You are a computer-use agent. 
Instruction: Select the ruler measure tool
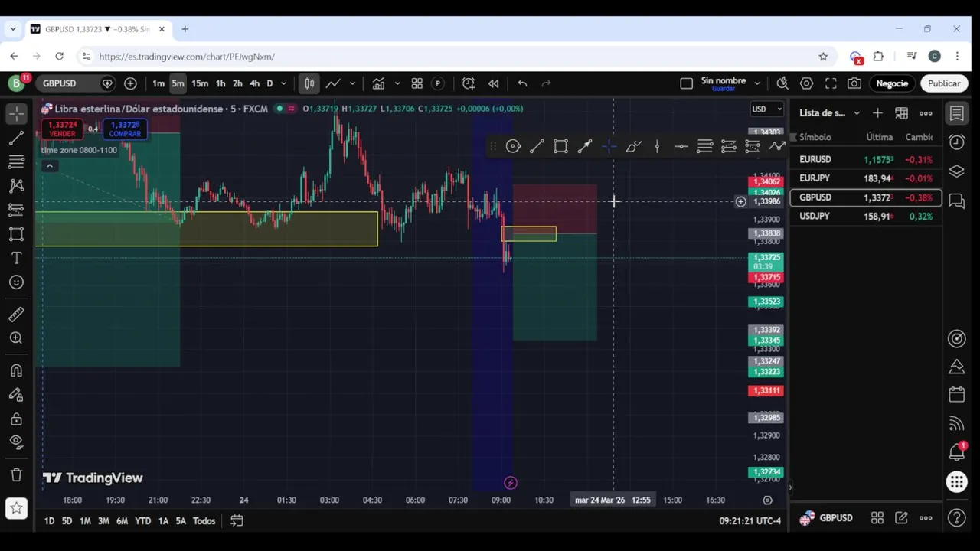(x=16, y=315)
